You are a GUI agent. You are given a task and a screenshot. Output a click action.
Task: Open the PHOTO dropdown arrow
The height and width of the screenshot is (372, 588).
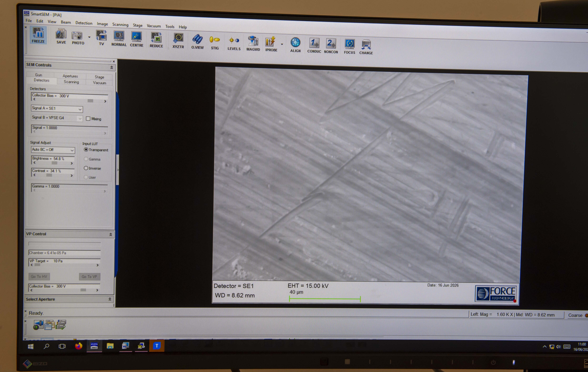point(89,37)
